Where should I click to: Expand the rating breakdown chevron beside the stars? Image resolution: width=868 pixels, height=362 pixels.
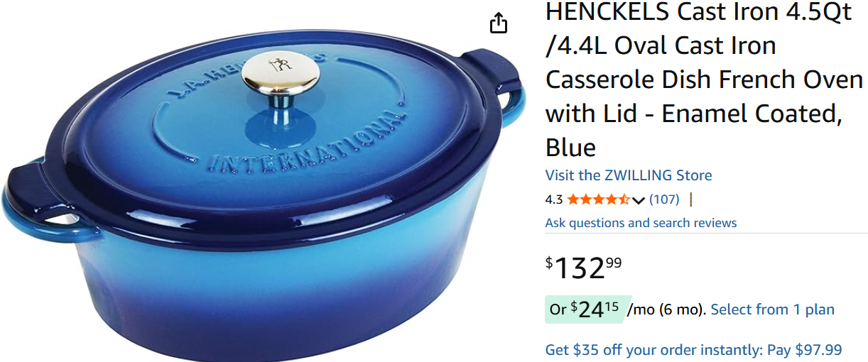click(x=638, y=200)
